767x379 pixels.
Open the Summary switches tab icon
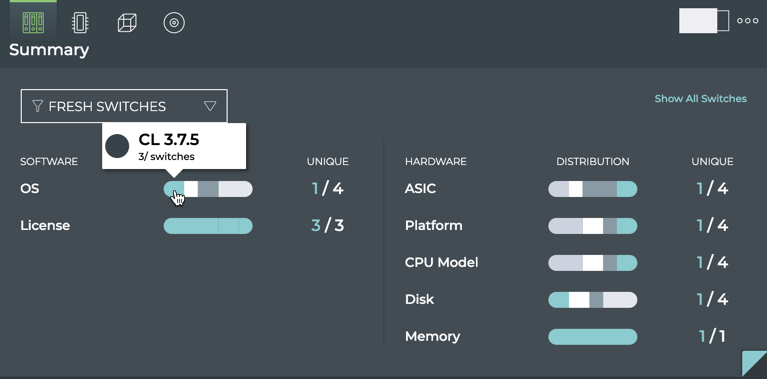pyautogui.click(x=33, y=22)
